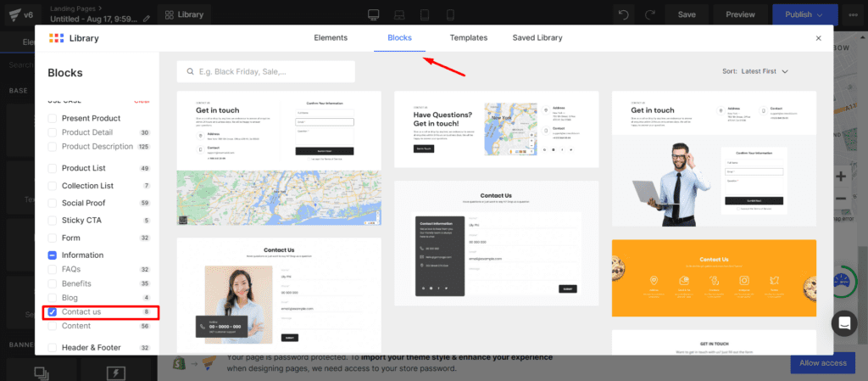Click the Clear filter link

click(x=142, y=101)
